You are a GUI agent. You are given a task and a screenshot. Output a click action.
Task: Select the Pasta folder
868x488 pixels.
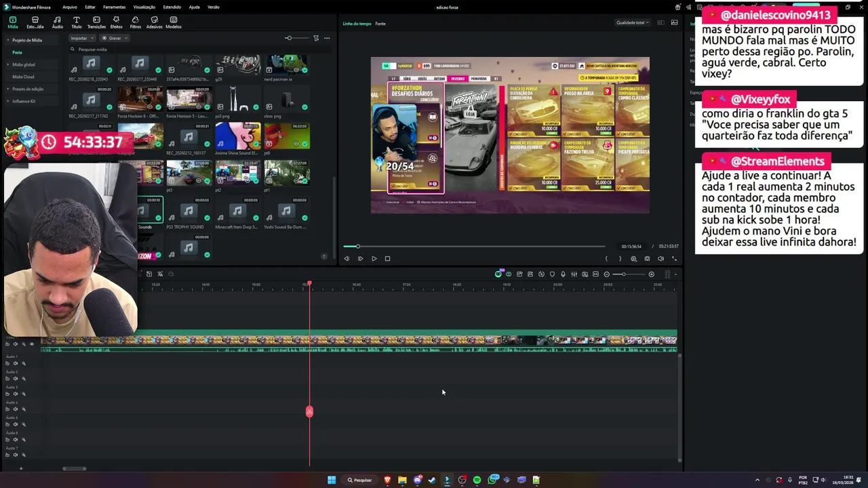coord(17,52)
